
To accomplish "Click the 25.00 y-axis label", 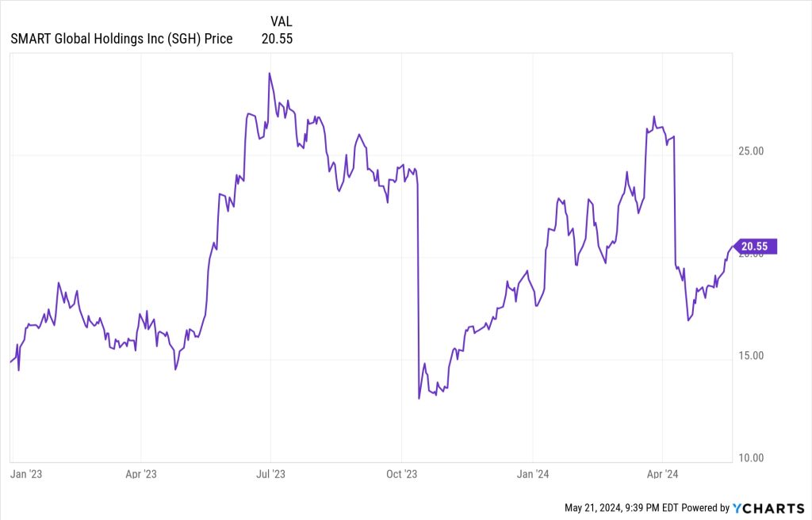I will point(745,151).
